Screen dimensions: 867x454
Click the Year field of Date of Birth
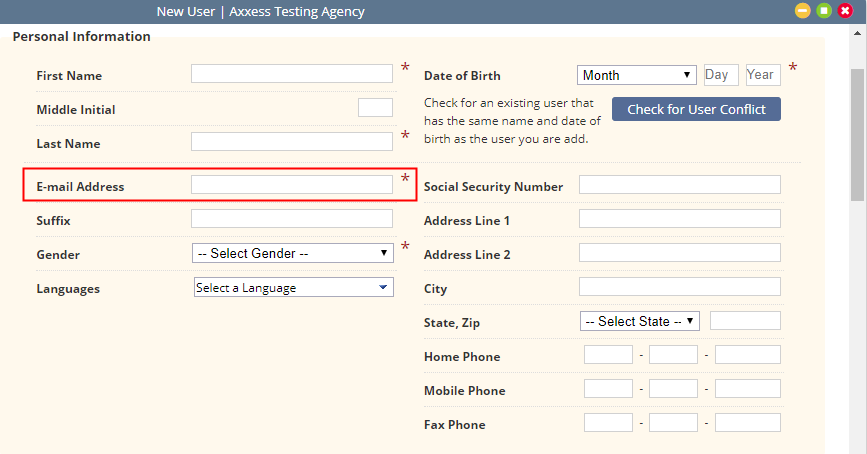[763, 75]
